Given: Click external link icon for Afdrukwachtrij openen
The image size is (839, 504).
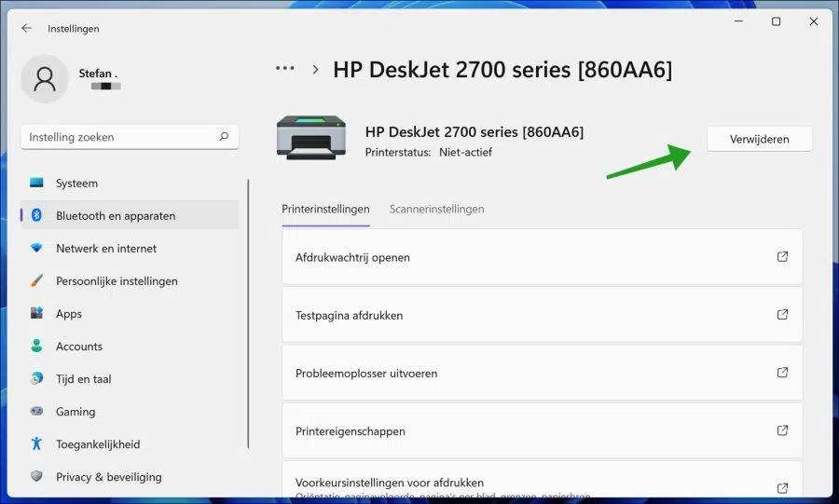Looking at the screenshot, I should tap(782, 256).
